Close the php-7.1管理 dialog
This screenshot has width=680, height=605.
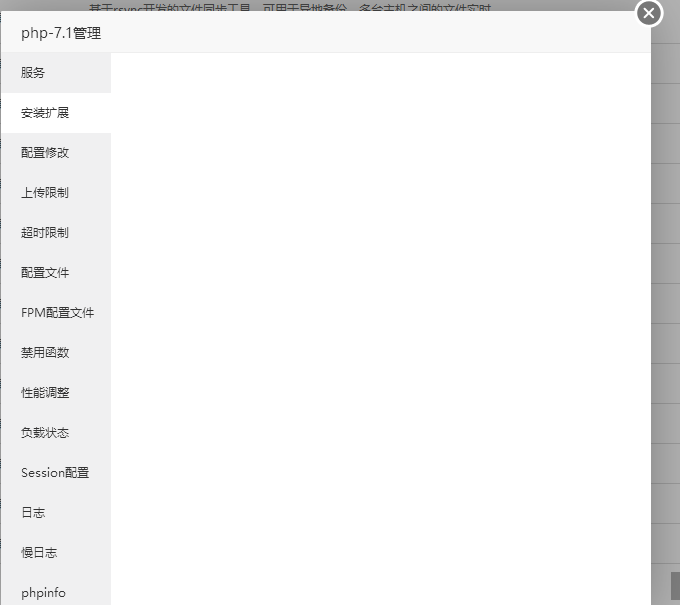point(649,13)
